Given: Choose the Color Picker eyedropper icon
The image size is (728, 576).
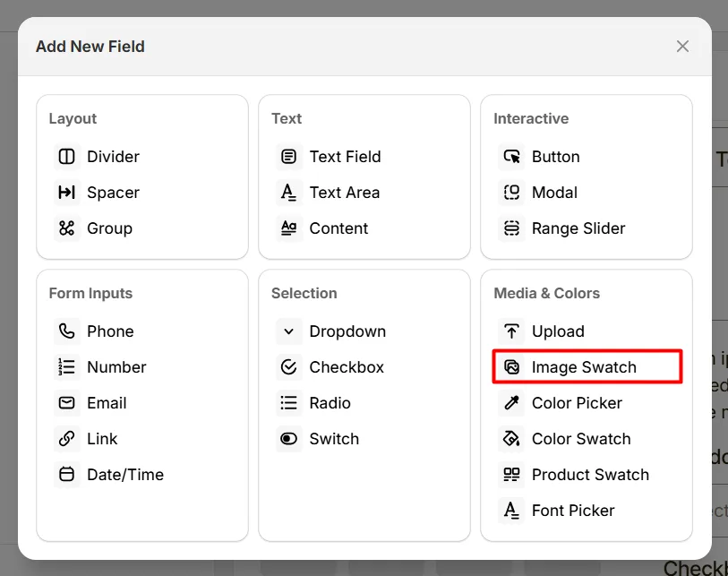Looking at the screenshot, I should click(x=511, y=403).
